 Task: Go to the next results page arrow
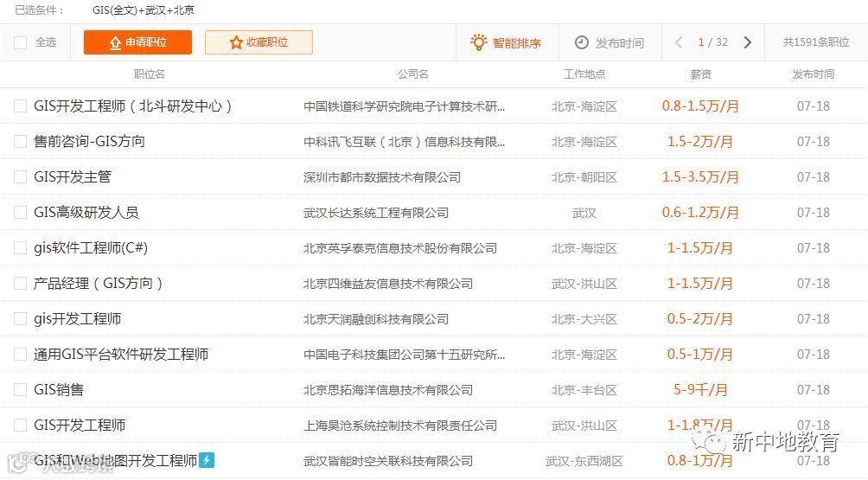[747, 42]
